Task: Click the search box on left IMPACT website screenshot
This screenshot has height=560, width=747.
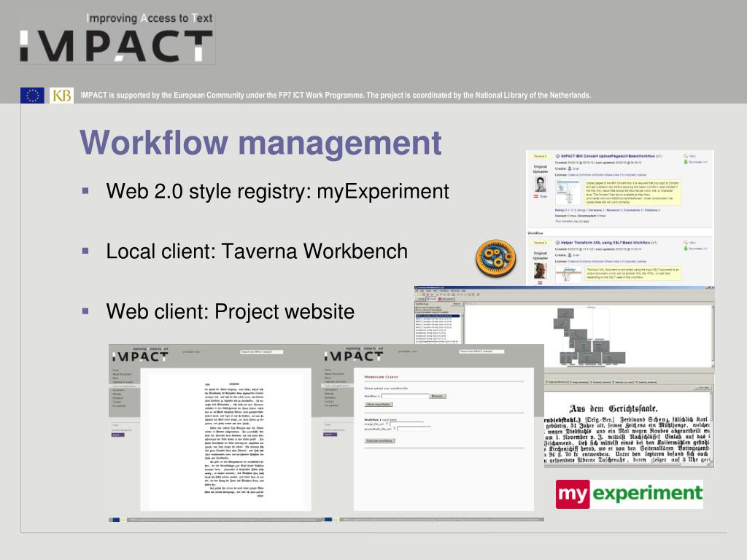Action: tap(262, 352)
